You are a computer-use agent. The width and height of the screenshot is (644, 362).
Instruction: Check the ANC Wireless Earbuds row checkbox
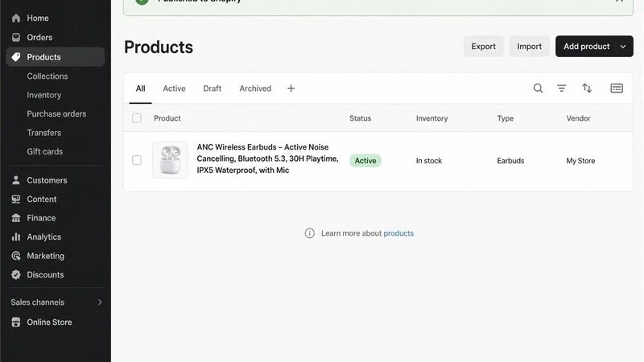(137, 160)
